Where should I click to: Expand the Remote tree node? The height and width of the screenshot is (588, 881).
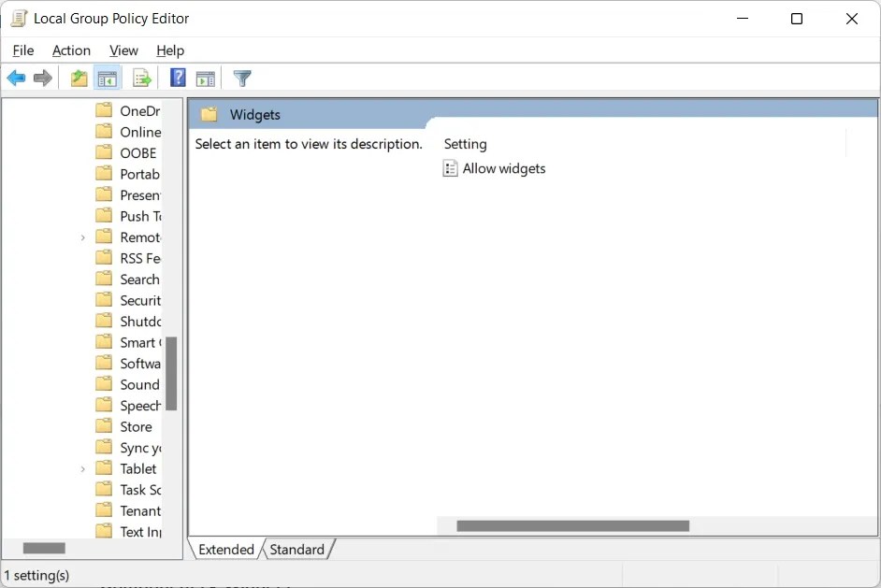(x=83, y=237)
